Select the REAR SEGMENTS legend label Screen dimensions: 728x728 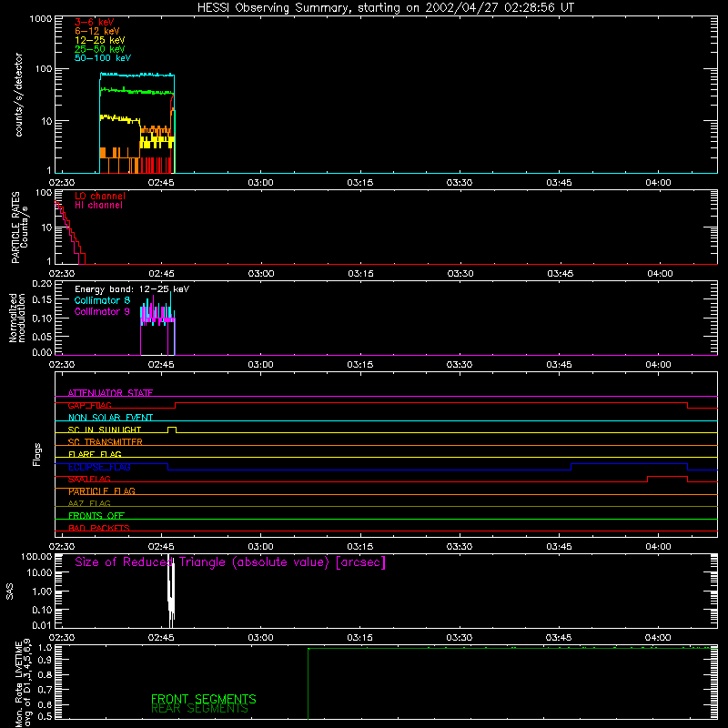coord(199,709)
